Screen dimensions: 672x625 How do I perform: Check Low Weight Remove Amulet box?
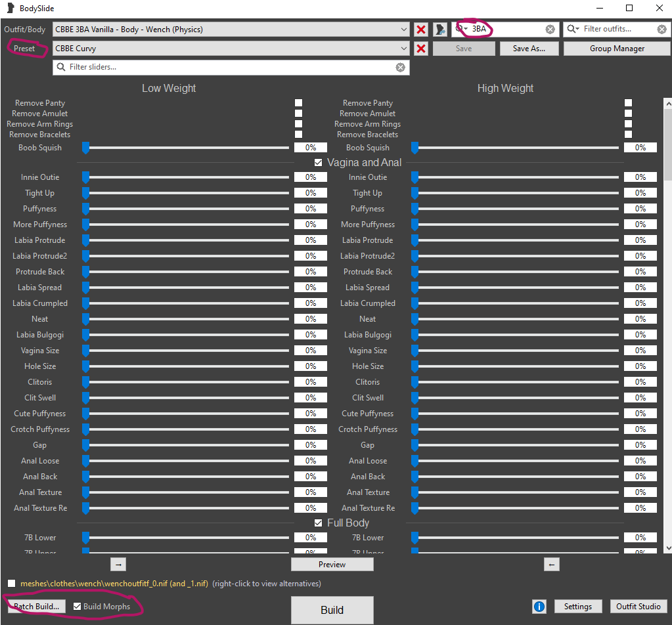point(299,114)
